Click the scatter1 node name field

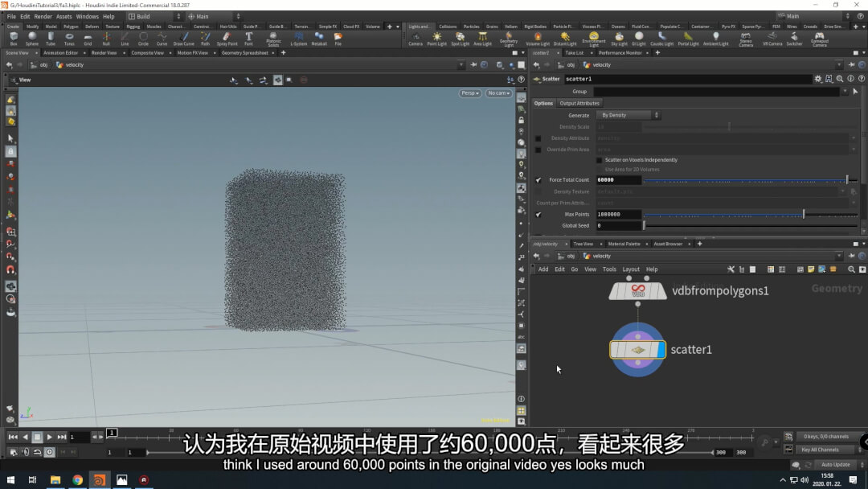tap(688, 79)
